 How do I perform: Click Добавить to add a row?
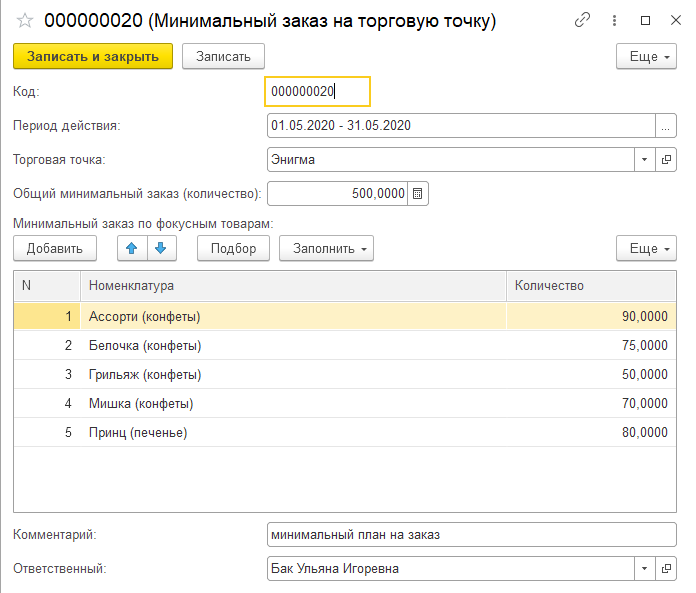(x=55, y=248)
